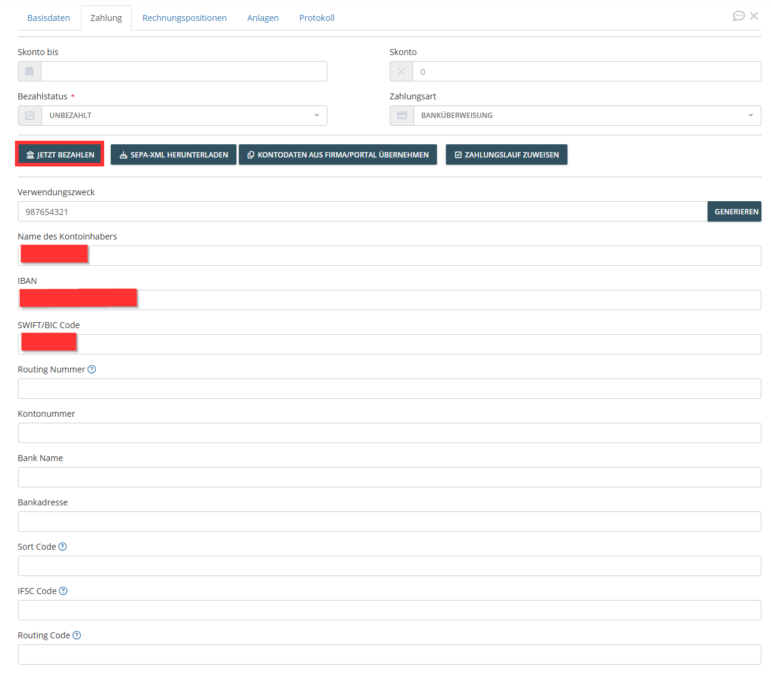Screen dimensions: 771x700
Task: Show help for IFSC Code
Action: coord(63,591)
